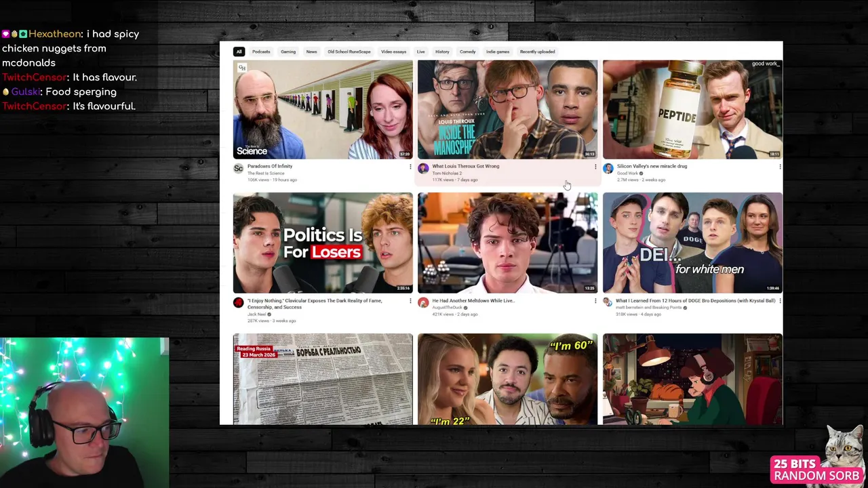This screenshot has height=488, width=868.
Task: Visit Good Work channel name link
Action: (x=627, y=173)
